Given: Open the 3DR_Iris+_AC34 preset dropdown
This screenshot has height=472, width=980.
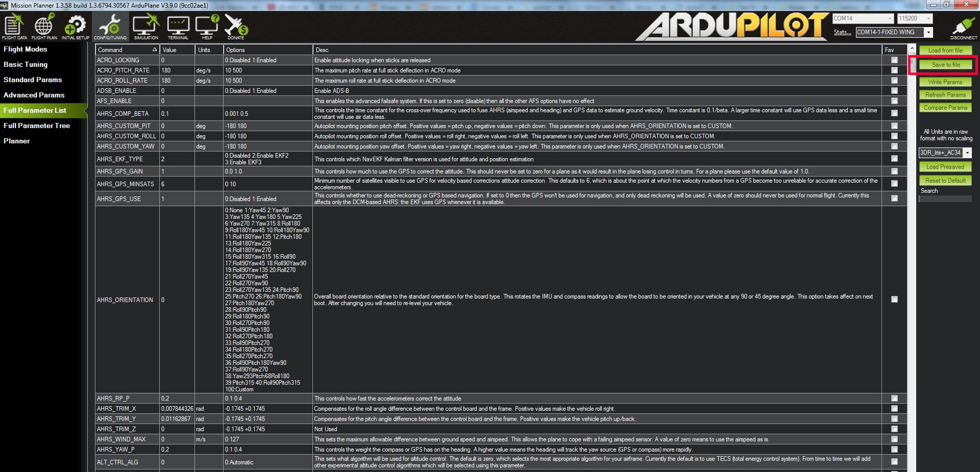Looking at the screenshot, I should click(967, 153).
